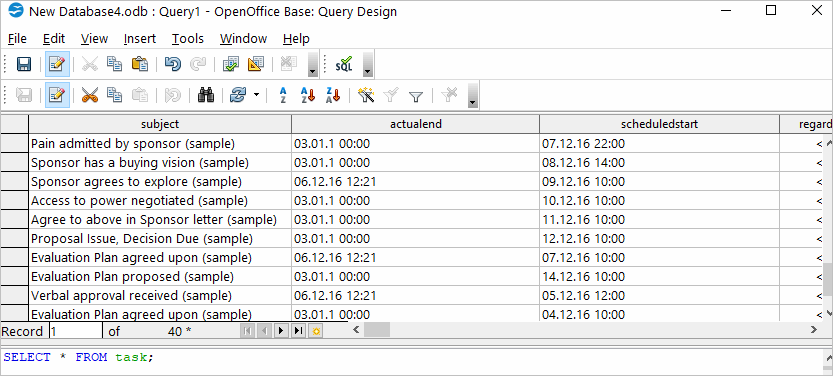Open the overflow arrow beside the SQL icon

point(368,64)
